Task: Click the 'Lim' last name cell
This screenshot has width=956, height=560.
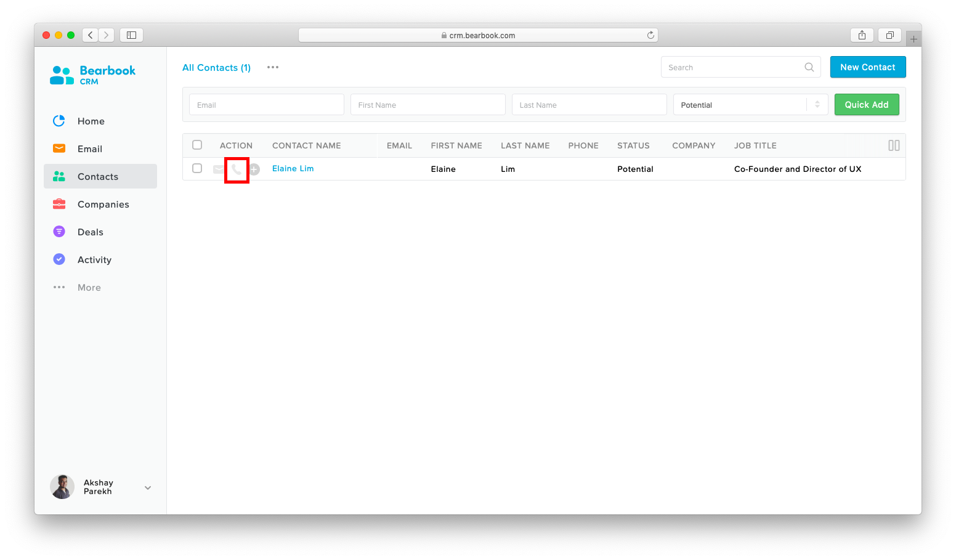Action: [508, 169]
